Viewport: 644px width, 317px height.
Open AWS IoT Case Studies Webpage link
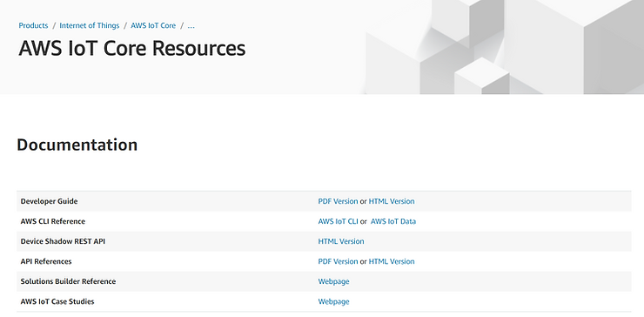pyautogui.click(x=333, y=302)
